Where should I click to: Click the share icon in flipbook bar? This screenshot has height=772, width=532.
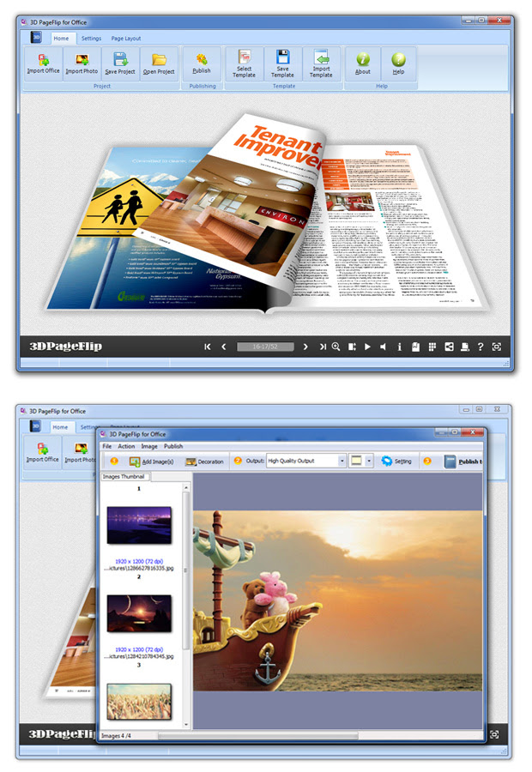(449, 347)
